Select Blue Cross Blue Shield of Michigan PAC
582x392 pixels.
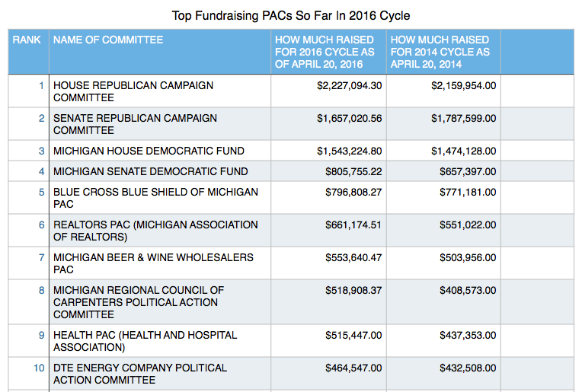tap(155, 198)
